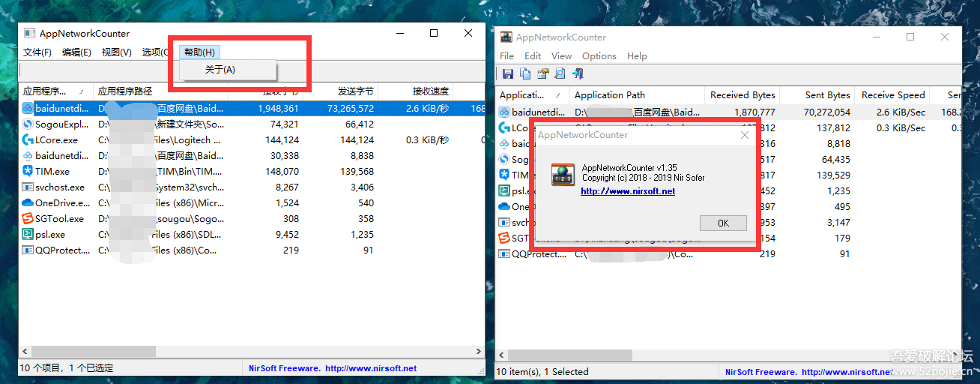Select the 148,070 cell in TIM.exe row
The height and width of the screenshot is (384, 980).
(282, 171)
